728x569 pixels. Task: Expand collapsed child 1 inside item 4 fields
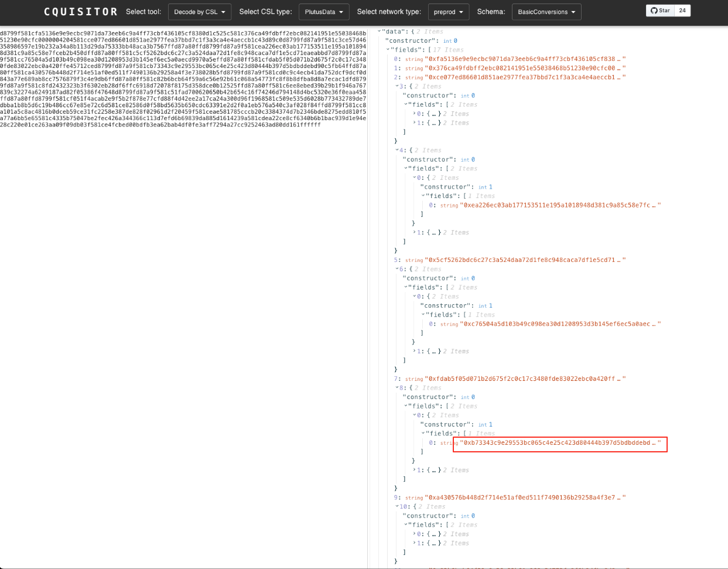(x=415, y=233)
